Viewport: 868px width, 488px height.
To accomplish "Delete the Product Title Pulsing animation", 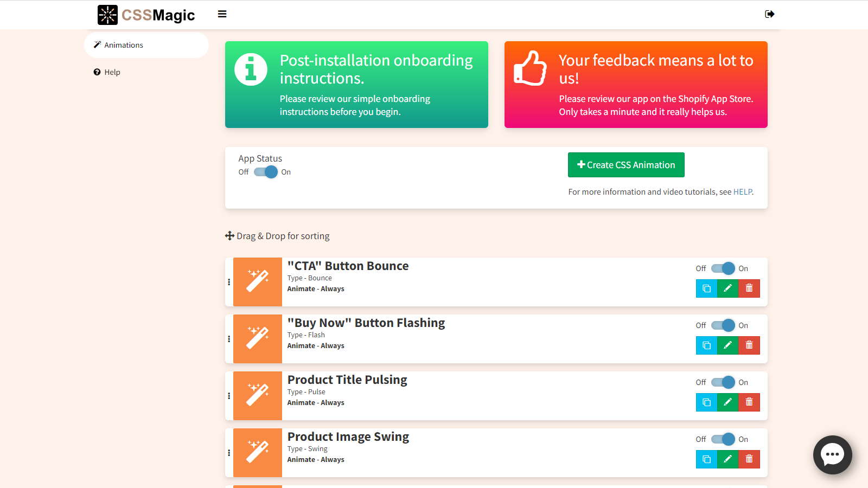I will pos(749,402).
